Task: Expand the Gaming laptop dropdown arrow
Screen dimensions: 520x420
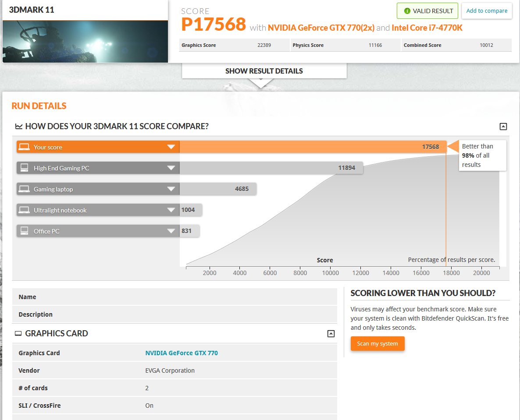Action: [x=171, y=189]
